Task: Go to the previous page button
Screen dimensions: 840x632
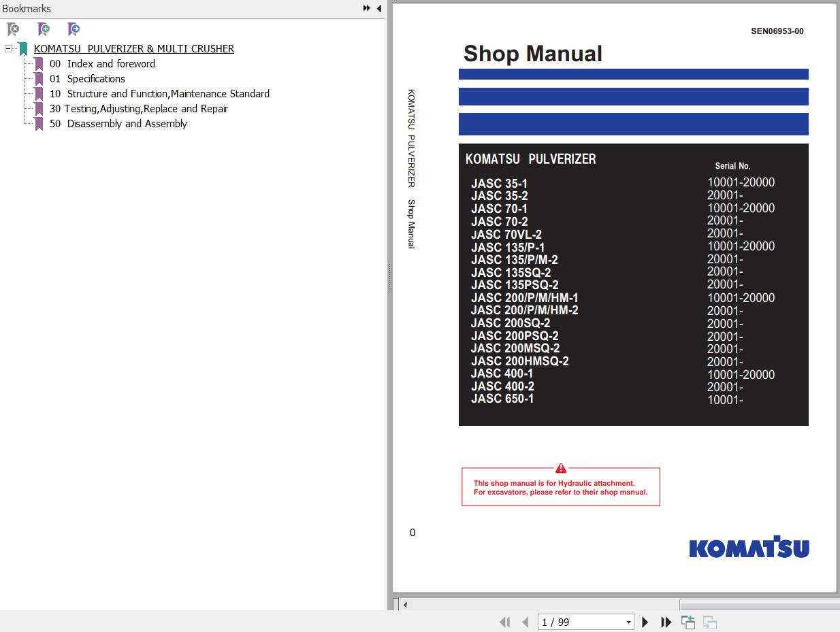Action: tap(525, 622)
